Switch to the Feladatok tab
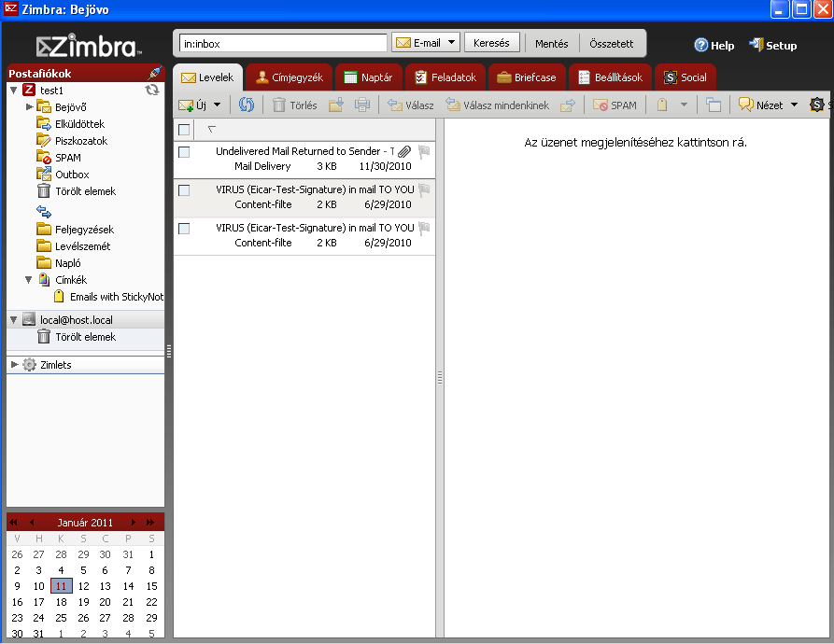Image resolution: width=834 pixels, height=644 pixels. (x=445, y=77)
